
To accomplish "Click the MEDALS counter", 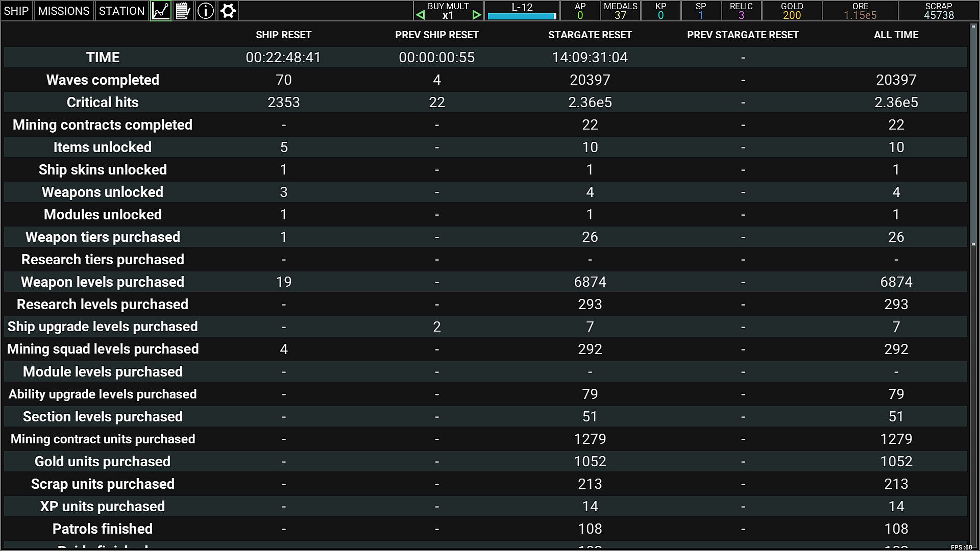I will (620, 11).
